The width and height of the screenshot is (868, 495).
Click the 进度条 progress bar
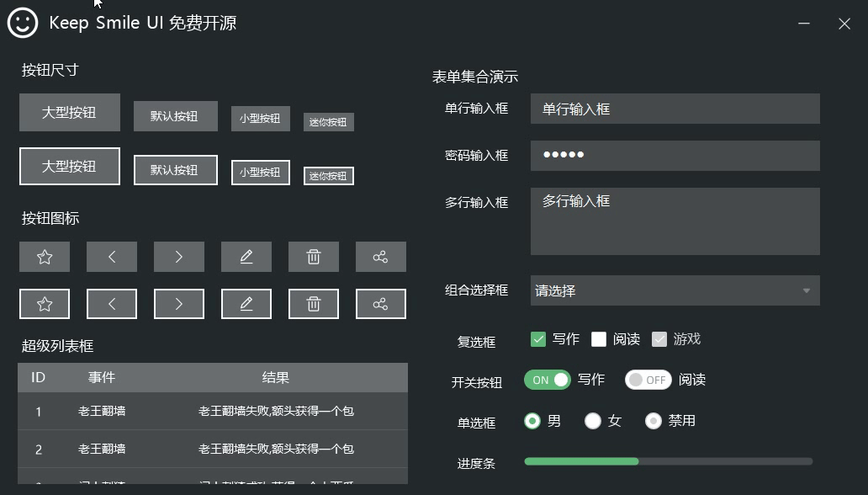[x=669, y=461]
